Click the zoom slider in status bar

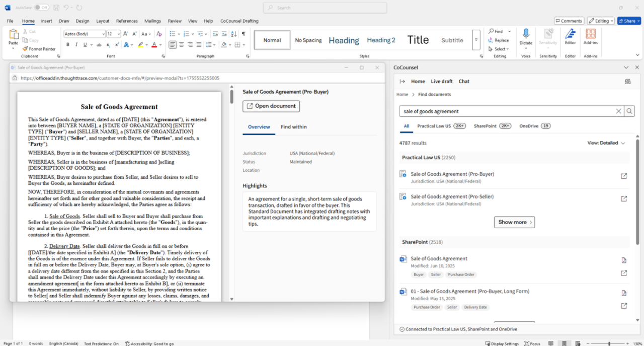click(609, 343)
